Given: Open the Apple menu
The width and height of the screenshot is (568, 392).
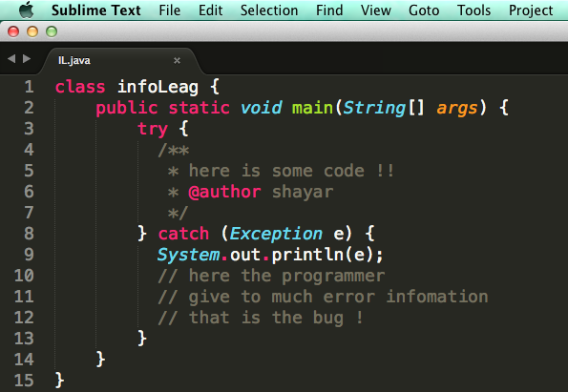Looking at the screenshot, I should [x=27, y=10].
